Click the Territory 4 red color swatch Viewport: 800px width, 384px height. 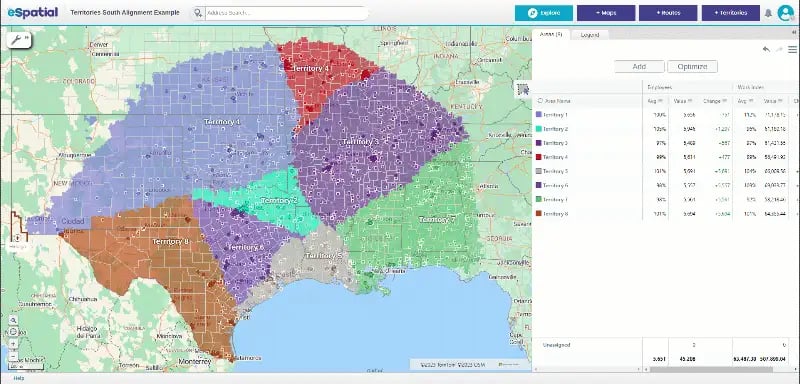pyautogui.click(x=538, y=157)
